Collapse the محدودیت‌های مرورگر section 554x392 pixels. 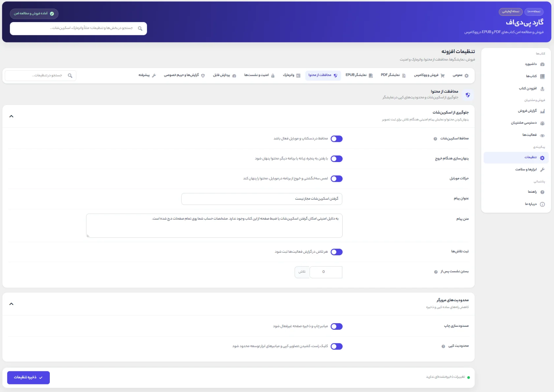(x=11, y=304)
